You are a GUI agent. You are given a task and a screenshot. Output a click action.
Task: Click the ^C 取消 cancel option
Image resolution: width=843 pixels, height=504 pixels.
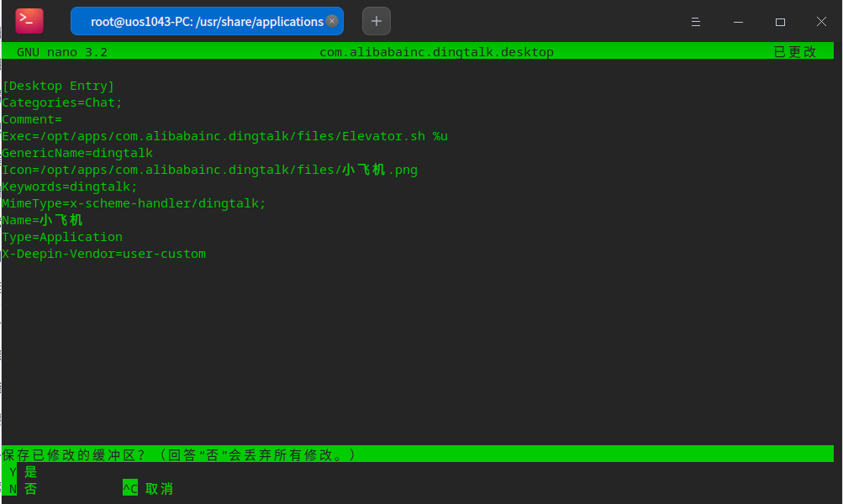tap(148, 488)
